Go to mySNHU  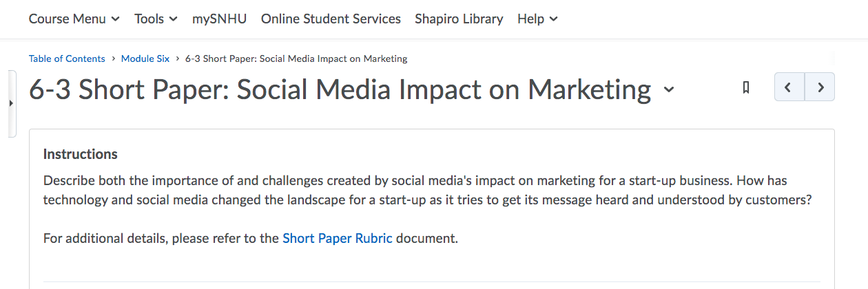pyautogui.click(x=219, y=19)
